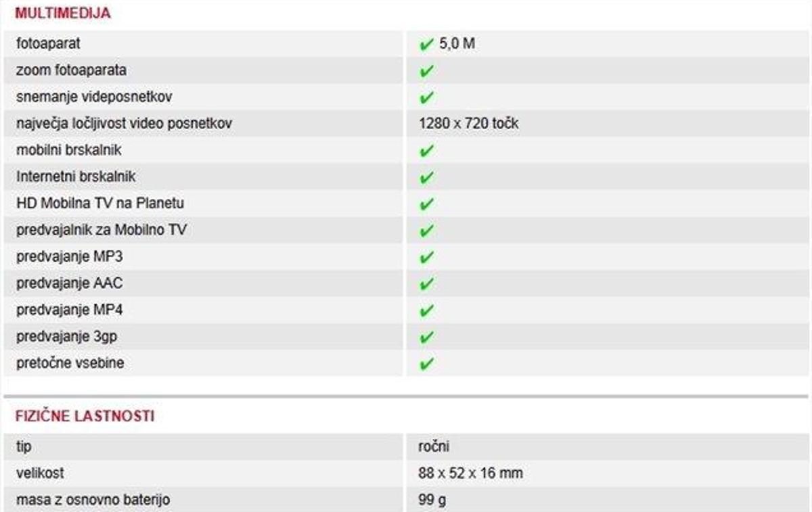Click the predvajanje AAC checkmark
Image resolution: width=812 pixels, height=512 pixels.
(426, 284)
